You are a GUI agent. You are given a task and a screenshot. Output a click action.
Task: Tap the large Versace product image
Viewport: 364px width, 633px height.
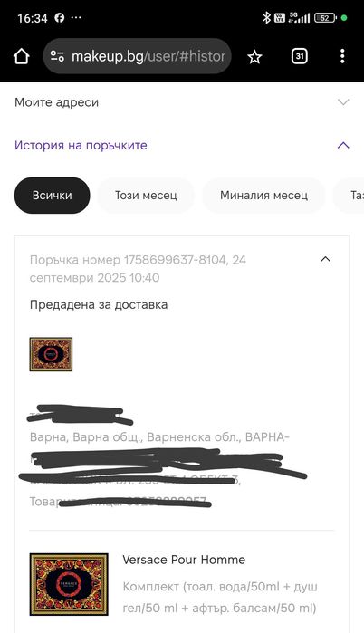[x=69, y=584]
